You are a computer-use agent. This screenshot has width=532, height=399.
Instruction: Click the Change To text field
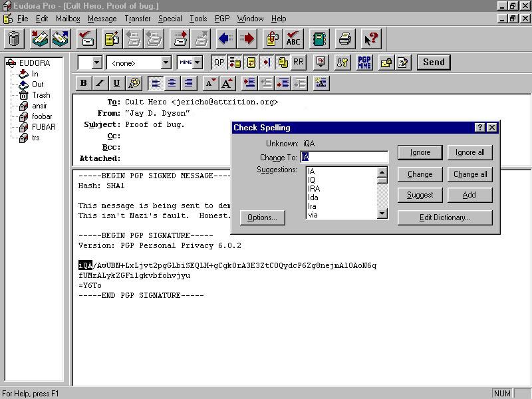(x=344, y=158)
